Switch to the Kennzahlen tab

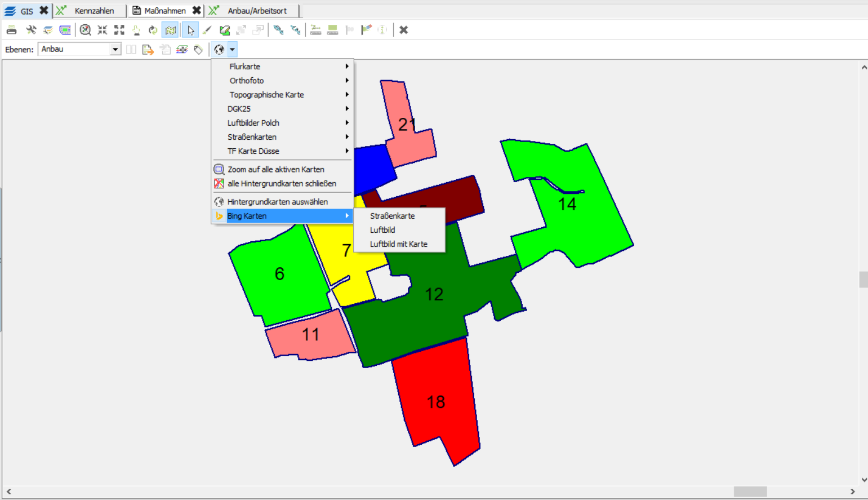pyautogui.click(x=94, y=11)
